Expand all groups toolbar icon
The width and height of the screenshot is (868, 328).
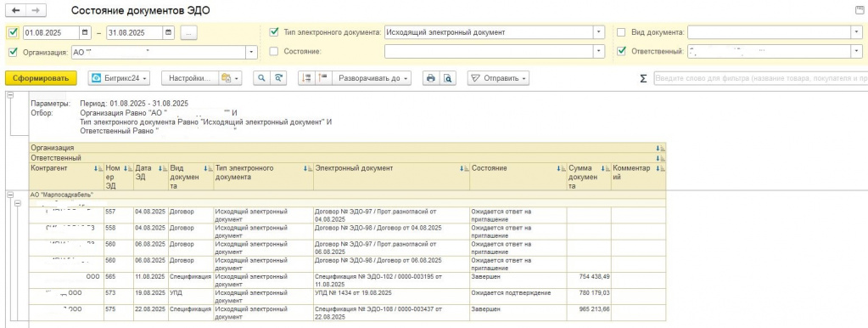click(x=323, y=78)
